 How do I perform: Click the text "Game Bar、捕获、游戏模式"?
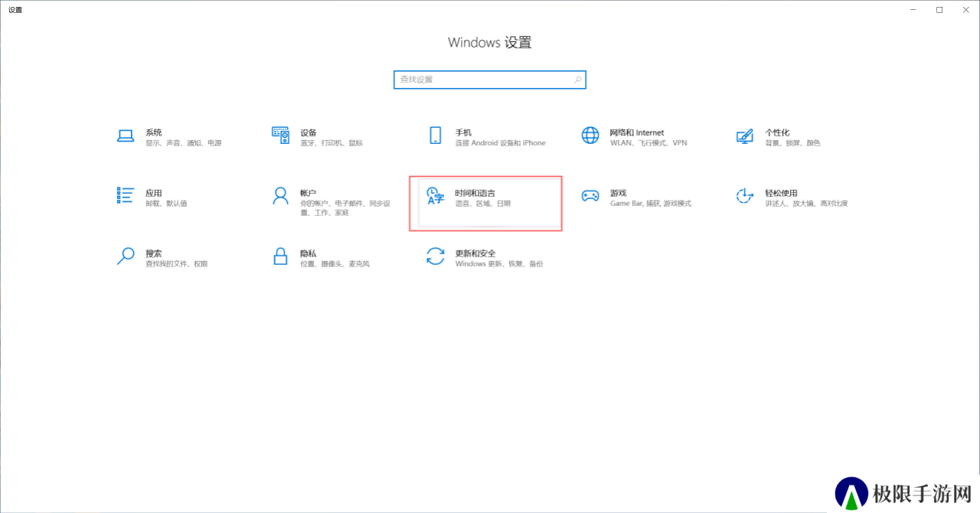[651, 204]
